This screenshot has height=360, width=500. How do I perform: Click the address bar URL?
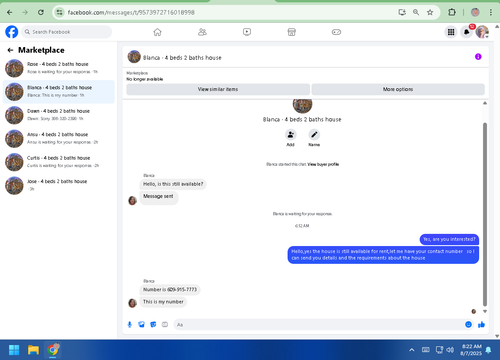[131, 12]
